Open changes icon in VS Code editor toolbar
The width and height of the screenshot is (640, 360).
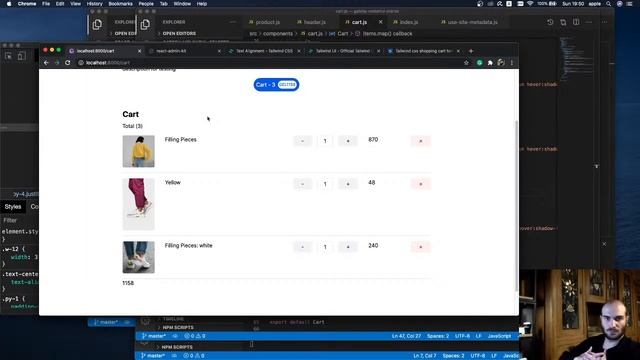(x=563, y=22)
